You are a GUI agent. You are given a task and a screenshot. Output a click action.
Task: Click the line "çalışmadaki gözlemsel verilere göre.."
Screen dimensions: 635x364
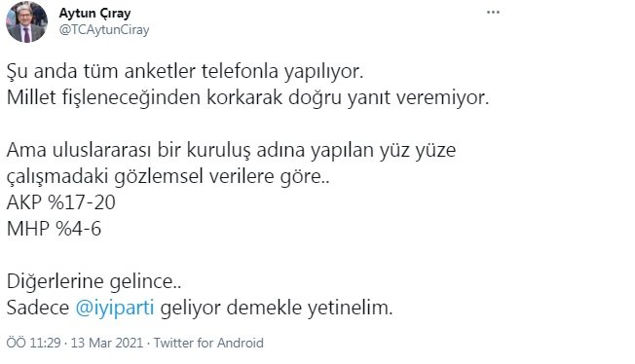(x=168, y=176)
